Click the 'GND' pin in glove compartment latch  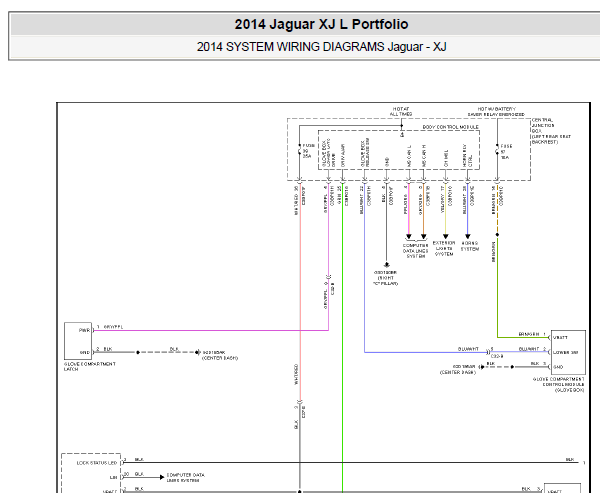(x=84, y=352)
